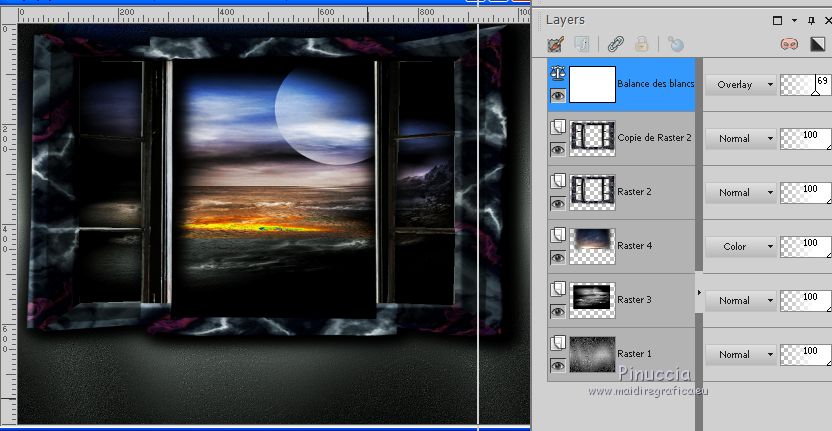832x431 pixels.
Task: Open the Color blend mode dropdown of Raster 4
Action: pos(741,247)
